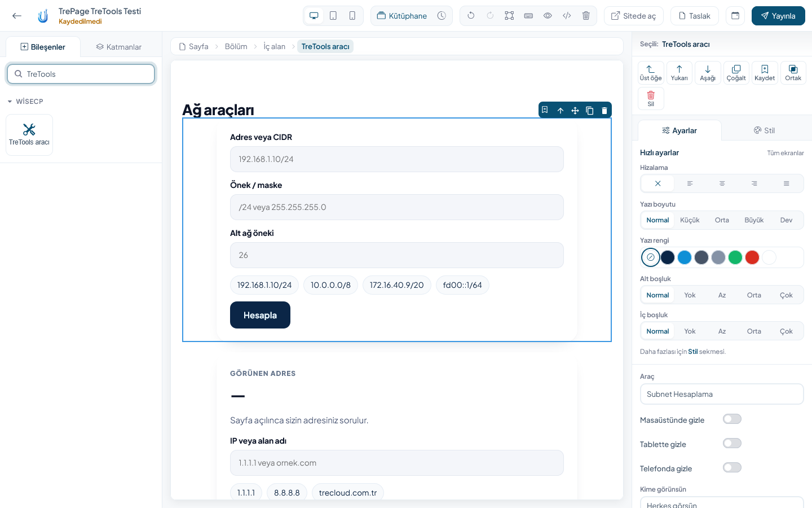This screenshot has width=812, height=508.
Task: Open page with Sitede aç
Action: click(634, 16)
